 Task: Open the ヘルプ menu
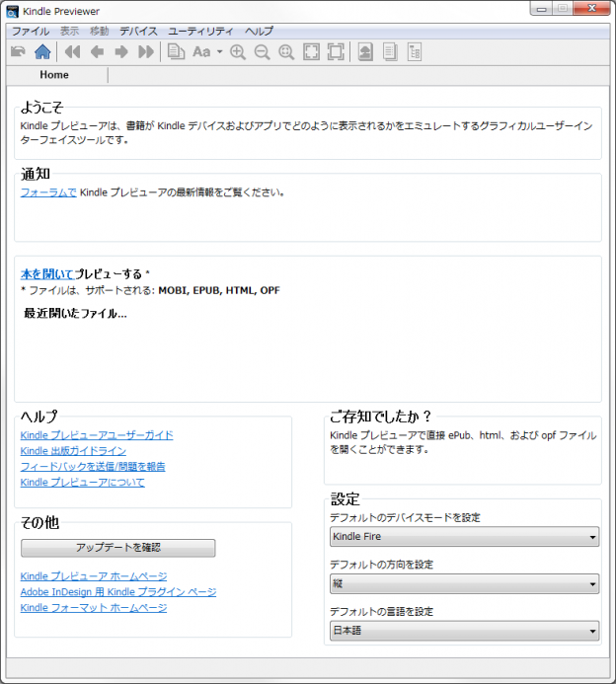point(260,31)
